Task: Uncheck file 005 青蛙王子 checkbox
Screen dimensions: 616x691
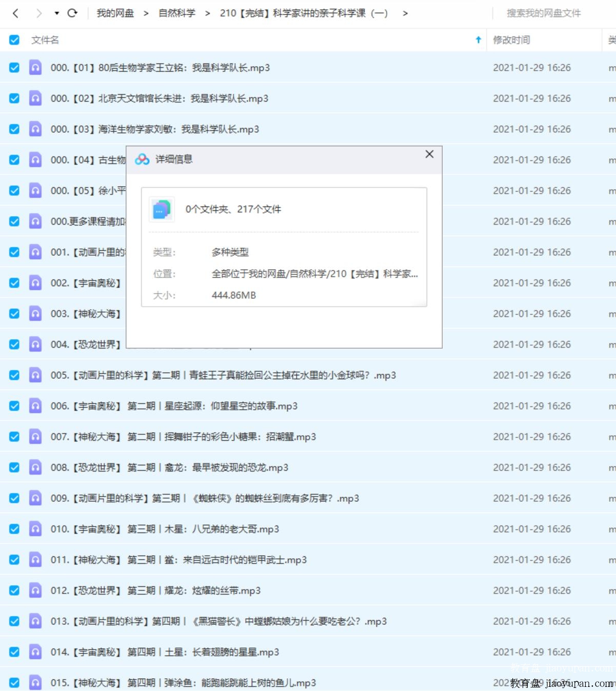Action: point(14,375)
